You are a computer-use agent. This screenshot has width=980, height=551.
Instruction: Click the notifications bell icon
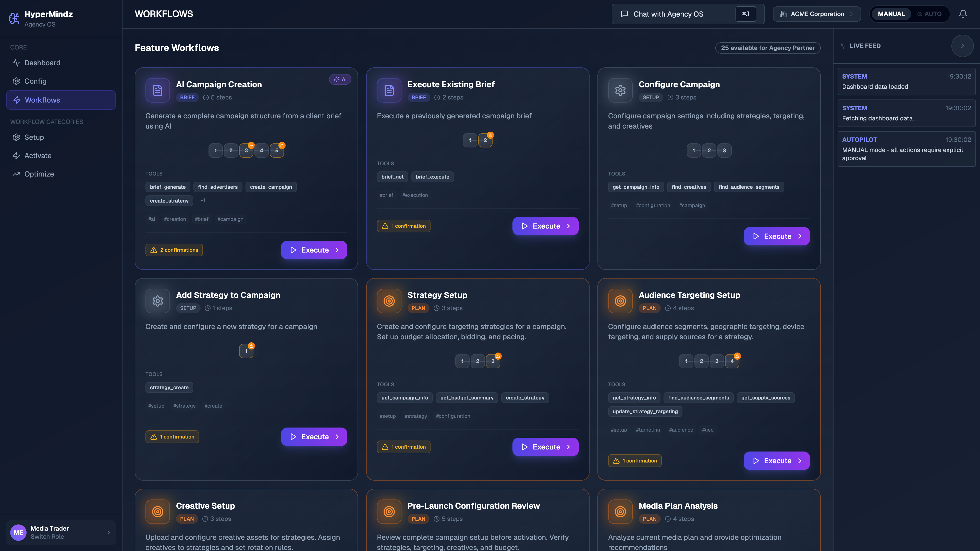pos(963,14)
